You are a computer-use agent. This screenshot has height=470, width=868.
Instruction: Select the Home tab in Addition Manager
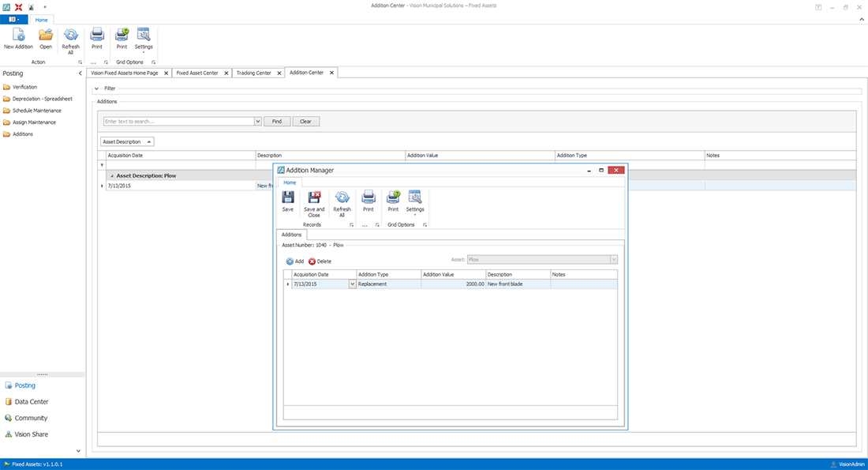(x=290, y=182)
